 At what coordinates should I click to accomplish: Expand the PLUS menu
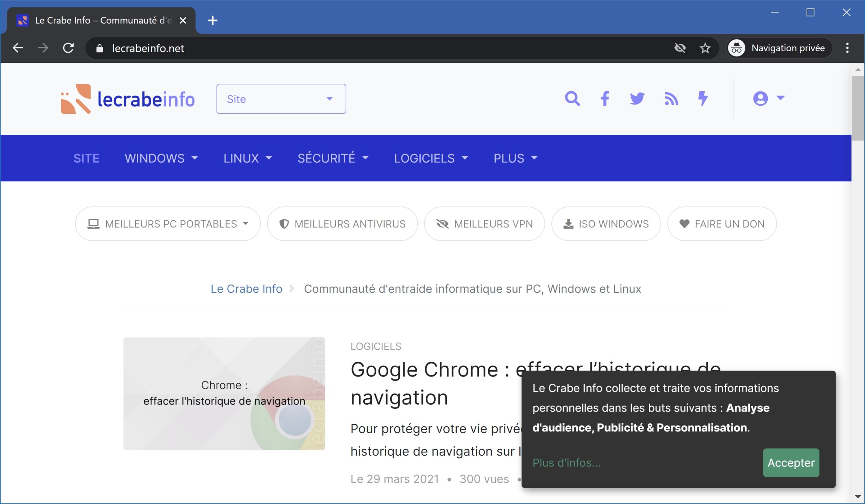click(x=516, y=158)
